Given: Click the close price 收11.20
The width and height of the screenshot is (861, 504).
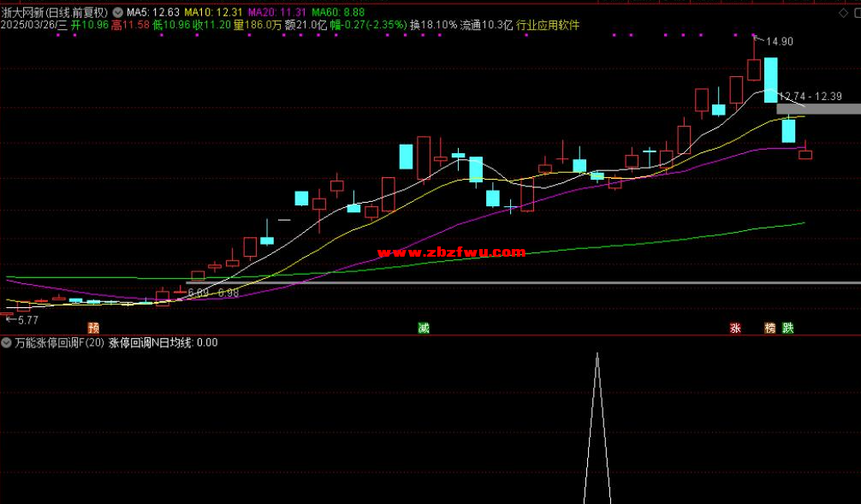Looking at the screenshot, I should pyautogui.click(x=212, y=25).
